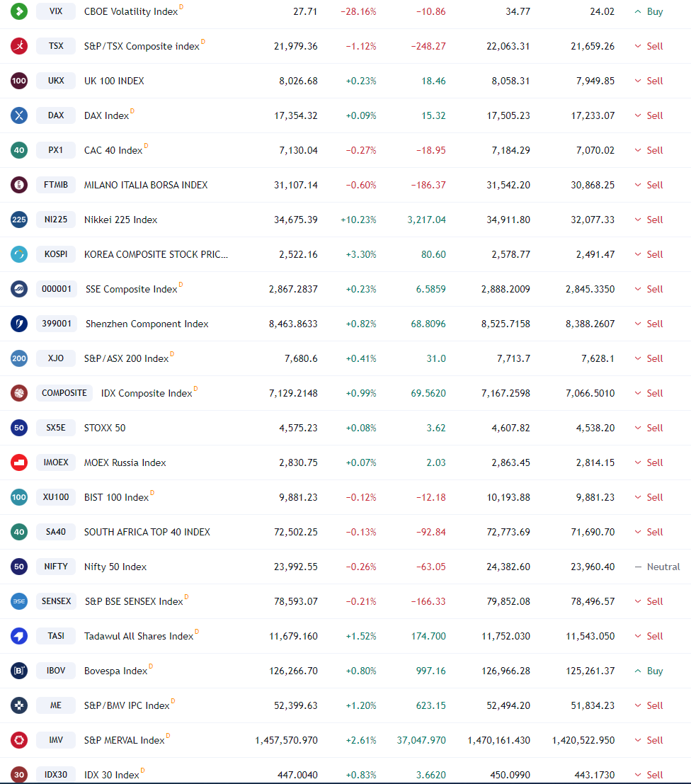This screenshot has height=784, width=691.
Task: Click the XJO high 7,713.7
Action: click(x=513, y=358)
